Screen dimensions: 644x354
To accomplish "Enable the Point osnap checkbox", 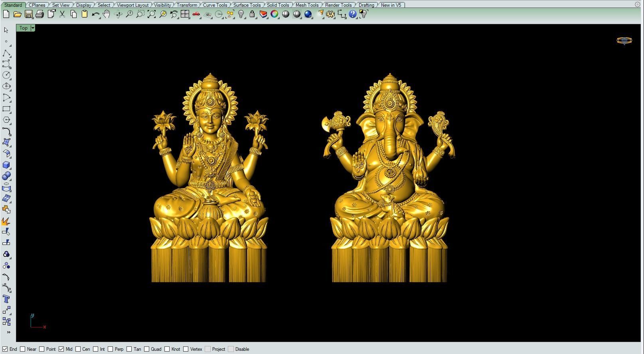I will click(41, 349).
